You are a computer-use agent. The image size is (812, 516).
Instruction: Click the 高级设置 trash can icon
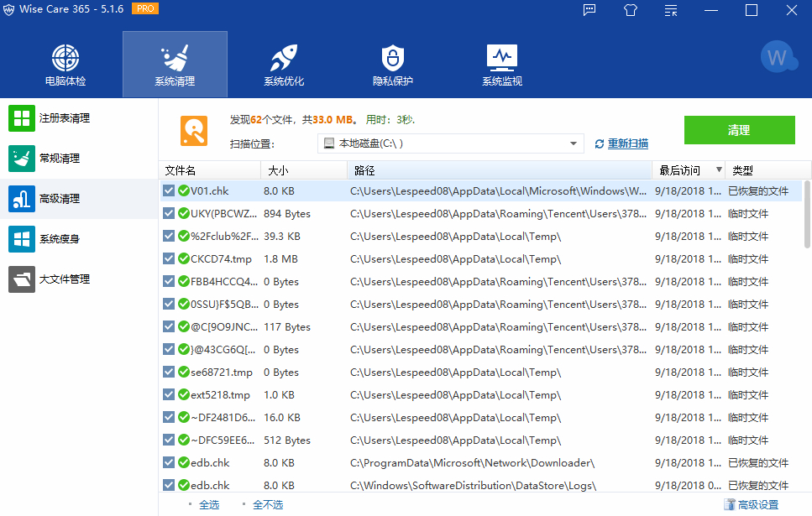tap(730, 504)
